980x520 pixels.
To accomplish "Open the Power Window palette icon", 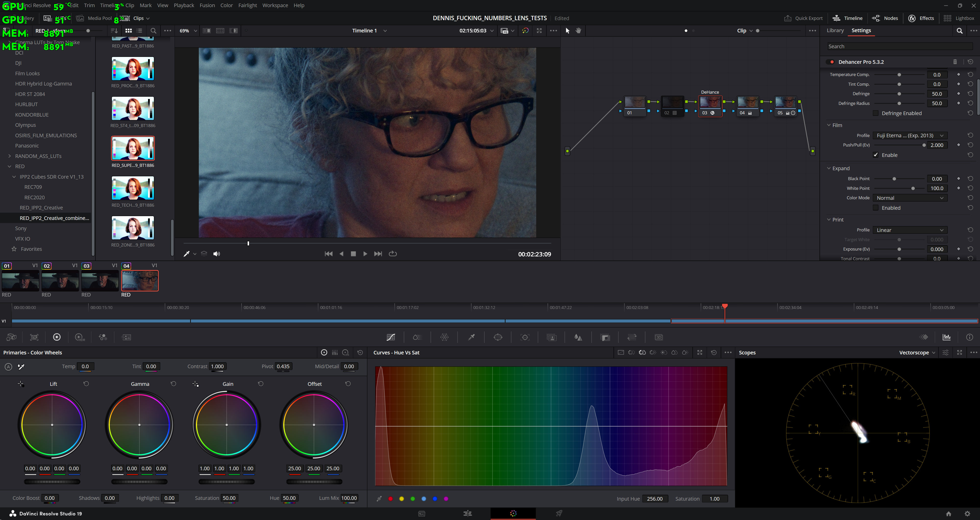I will coord(498,337).
